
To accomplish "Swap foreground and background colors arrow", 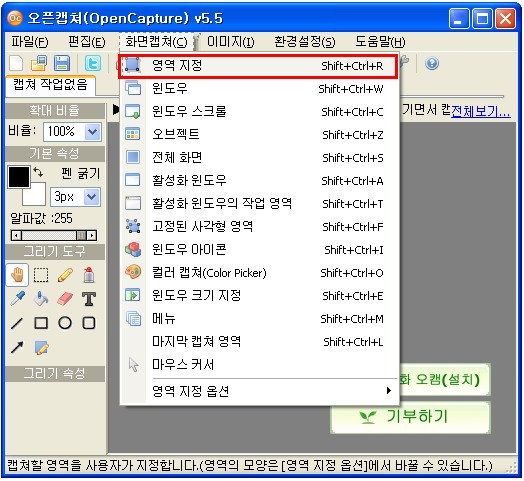I will (x=38, y=172).
